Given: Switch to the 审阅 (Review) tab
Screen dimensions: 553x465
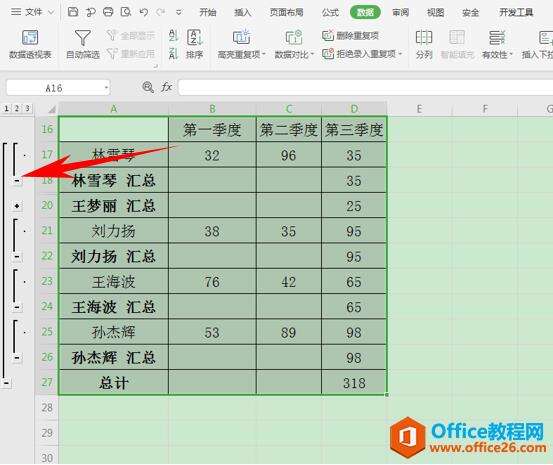Looking at the screenshot, I should [x=400, y=12].
